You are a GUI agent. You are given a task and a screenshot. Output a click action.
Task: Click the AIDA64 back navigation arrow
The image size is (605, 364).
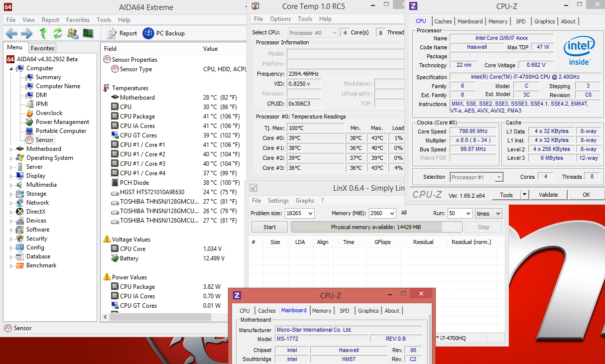click(11, 33)
